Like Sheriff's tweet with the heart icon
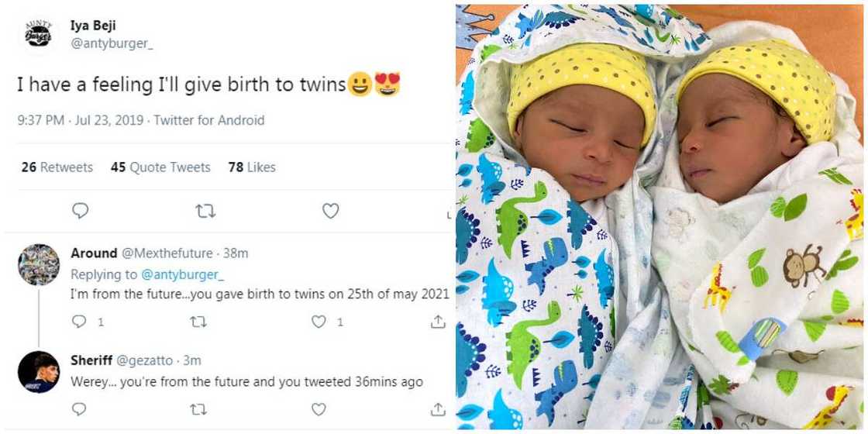Image resolution: width=868 pixels, height=434 pixels. [x=319, y=408]
